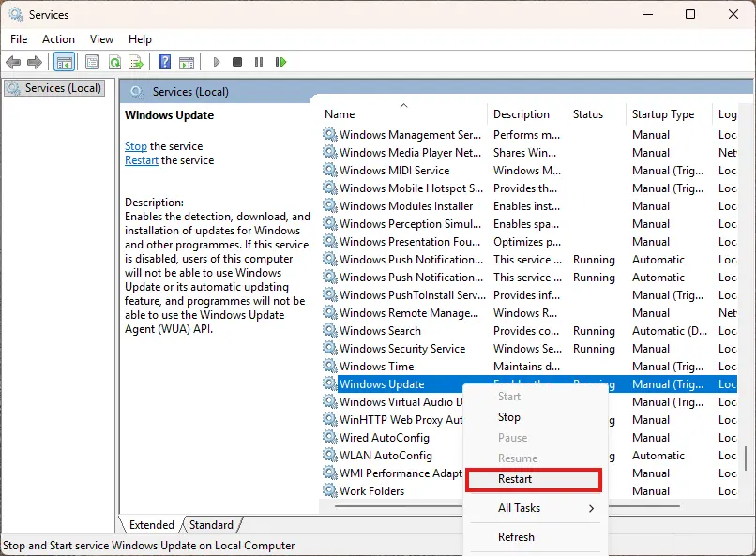This screenshot has height=556, width=756.
Task: Click gear icon beside Windows Time
Action: click(x=330, y=367)
